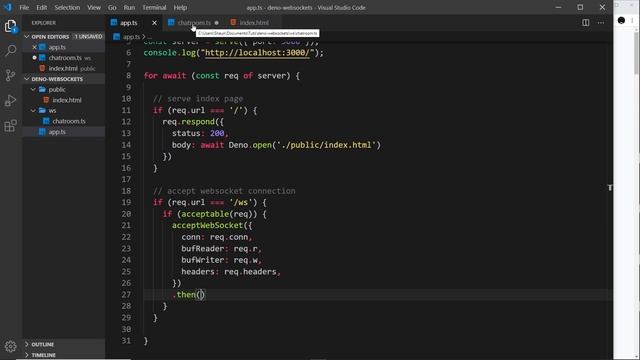Click 'acceptable' function call on line 20

205,214
